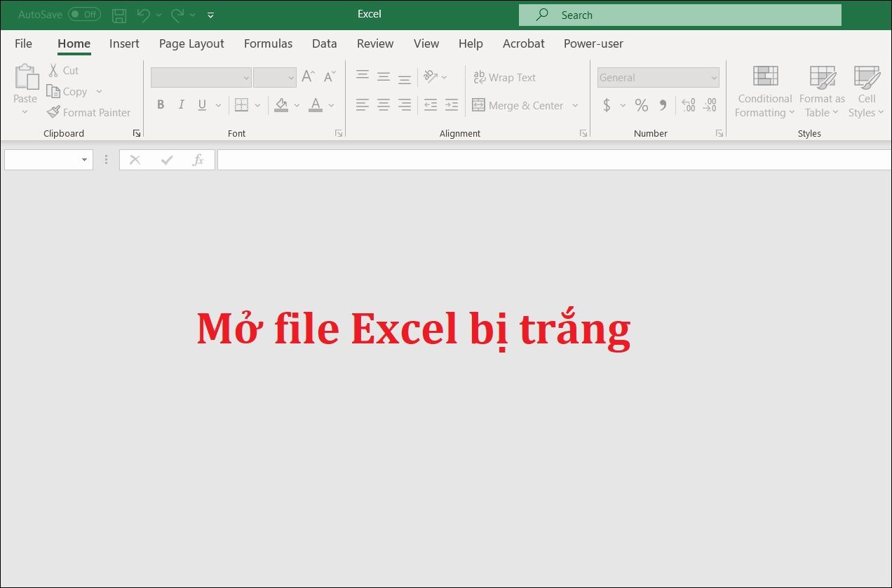Expand the Underline style dropdown
The width and height of the screenshot is (892, 588).
[x=218, y=105]
